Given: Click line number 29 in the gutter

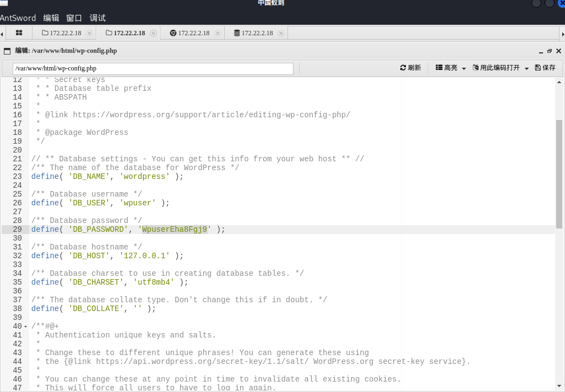Looking at the screenshot, I should click(x=17, y=229).
